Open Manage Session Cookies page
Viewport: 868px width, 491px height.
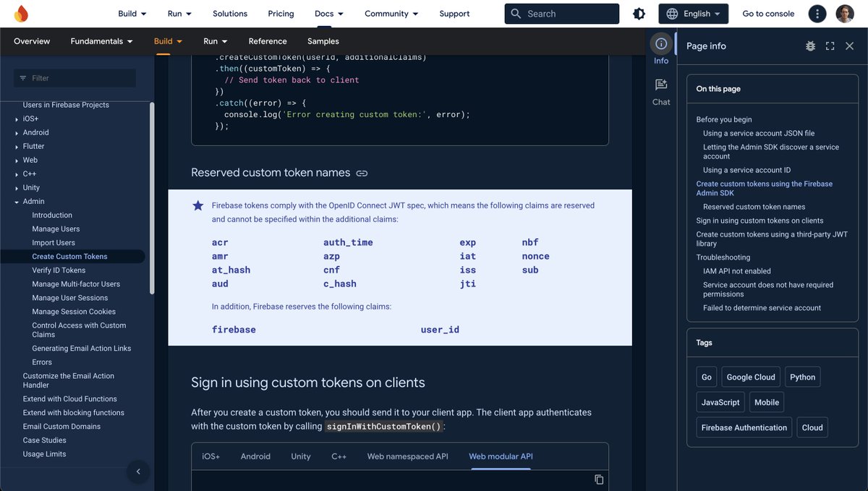coord(74,312)
